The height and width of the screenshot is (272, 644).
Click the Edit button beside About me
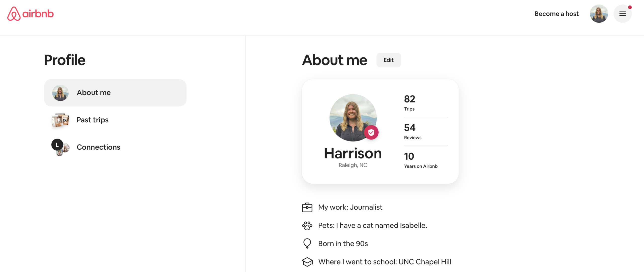pyautogui.click(x=388, y=60)
